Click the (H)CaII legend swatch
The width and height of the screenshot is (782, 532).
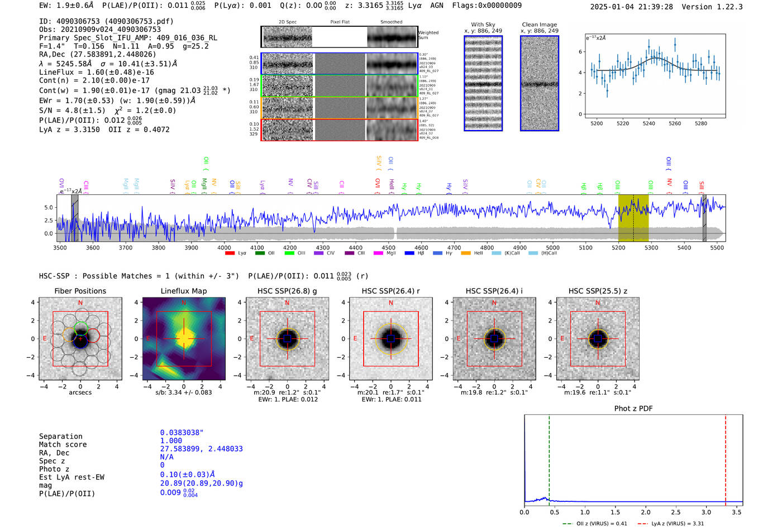tap(533, 253)
